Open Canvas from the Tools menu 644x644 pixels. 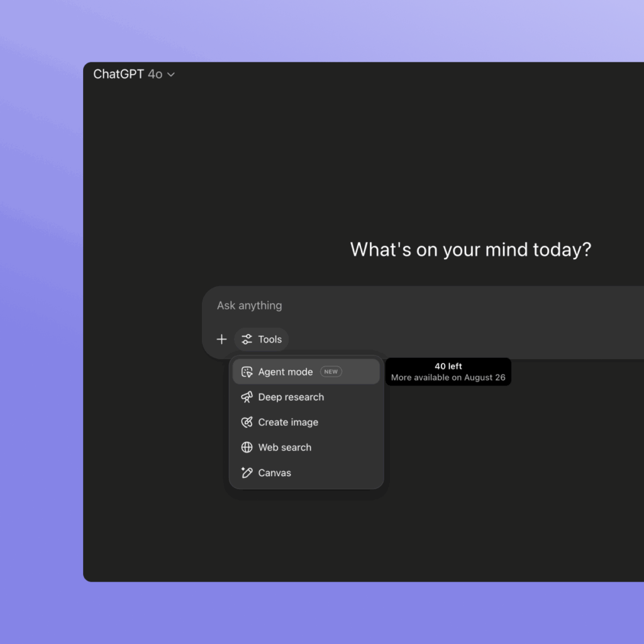click(306, 473)
